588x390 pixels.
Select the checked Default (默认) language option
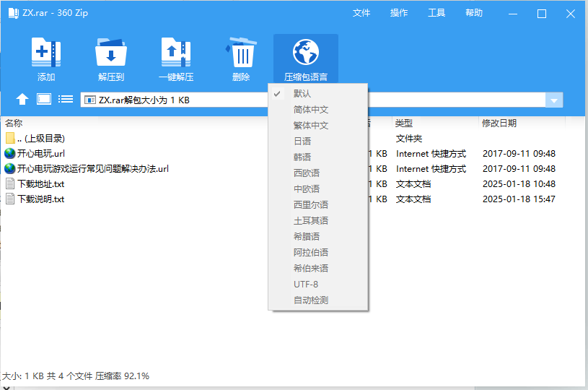point(302,94)
